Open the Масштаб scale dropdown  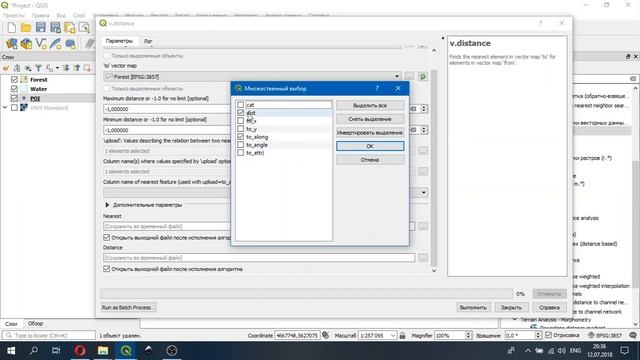pyautogui.click(x=393, y=336)
